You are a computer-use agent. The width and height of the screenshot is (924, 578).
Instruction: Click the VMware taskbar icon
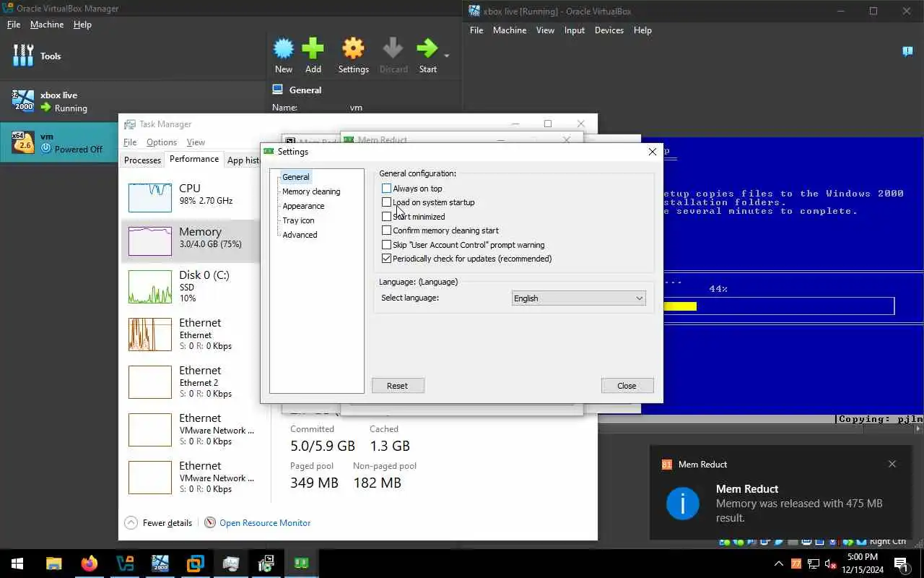click(195, 564)
